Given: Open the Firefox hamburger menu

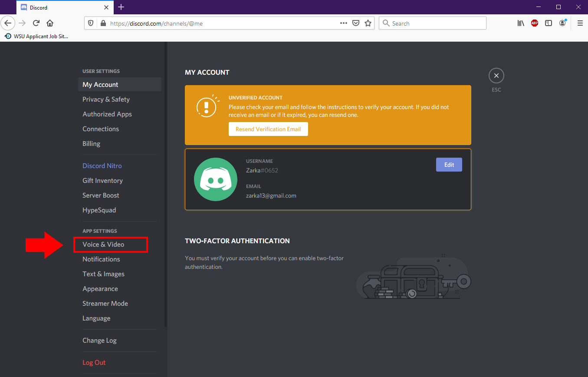Looking at the screenshot, I should point(580,23).
